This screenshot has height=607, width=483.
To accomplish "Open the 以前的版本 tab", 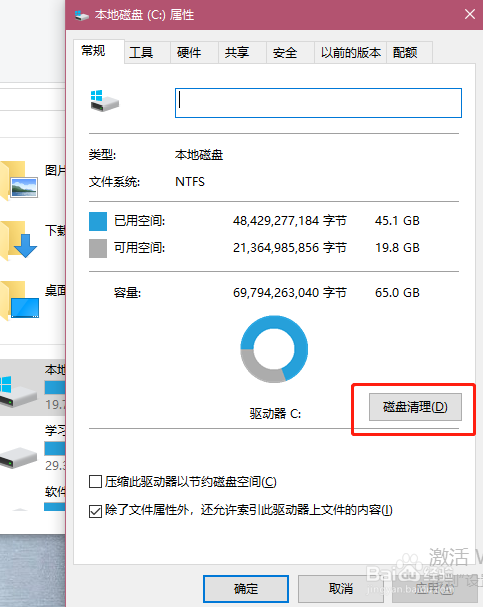I will (x=350, y=53).
